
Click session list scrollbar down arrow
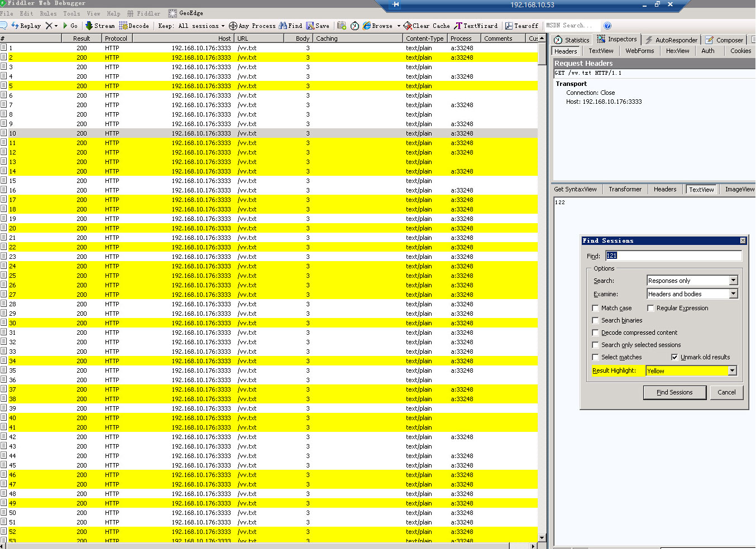[x=542, y=538]
